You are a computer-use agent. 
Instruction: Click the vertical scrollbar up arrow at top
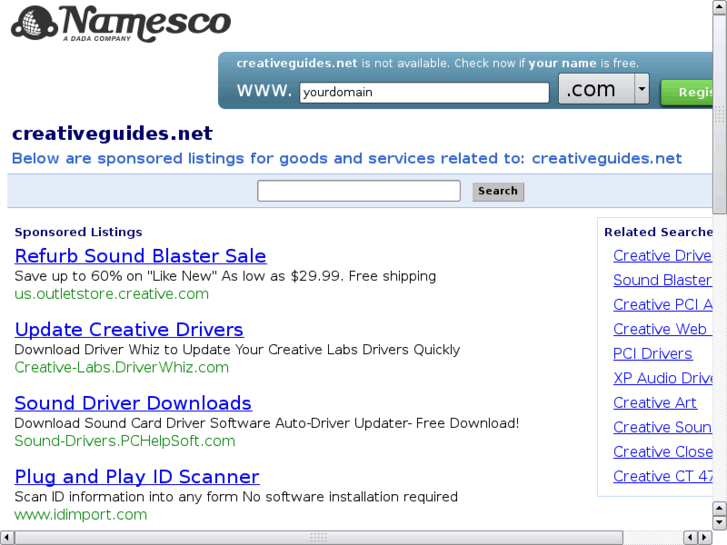tap(720, 7)
